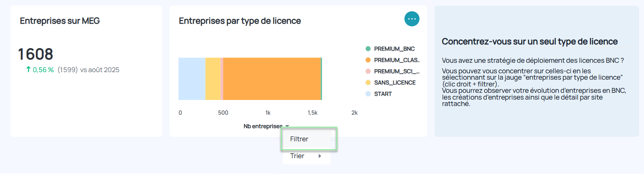Click the pink PREMIUM_SCI legend dot
The width and height of the screenshot is (644, 174).
pos(368,71)
